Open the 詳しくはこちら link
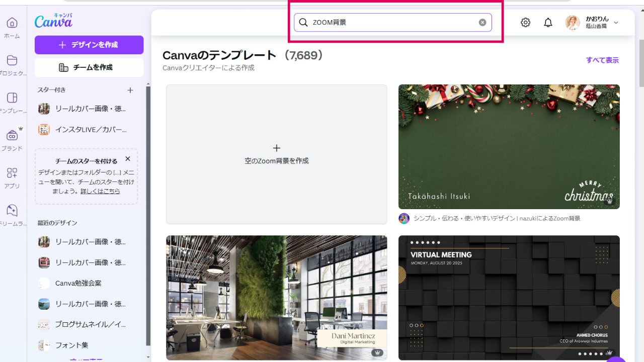 pyautogui.click(x=100, y=191)
